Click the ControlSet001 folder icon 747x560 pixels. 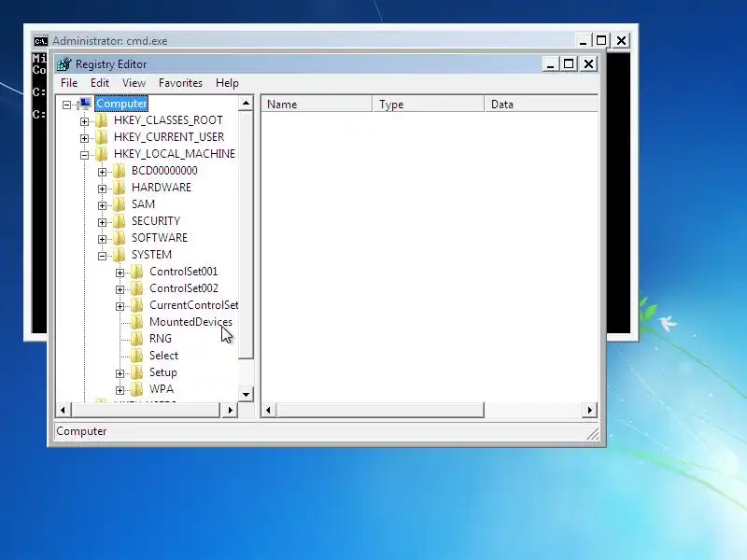click(137, 272)
